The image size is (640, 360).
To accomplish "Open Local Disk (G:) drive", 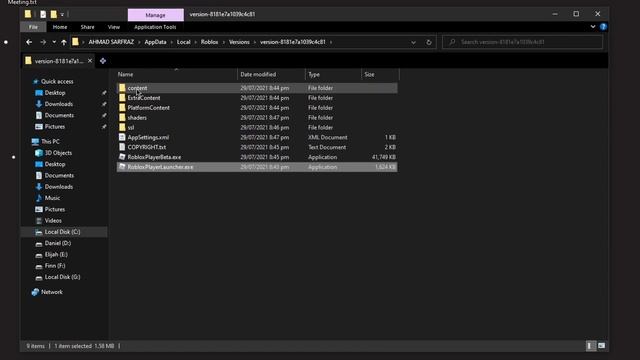I will pos(62,277).
